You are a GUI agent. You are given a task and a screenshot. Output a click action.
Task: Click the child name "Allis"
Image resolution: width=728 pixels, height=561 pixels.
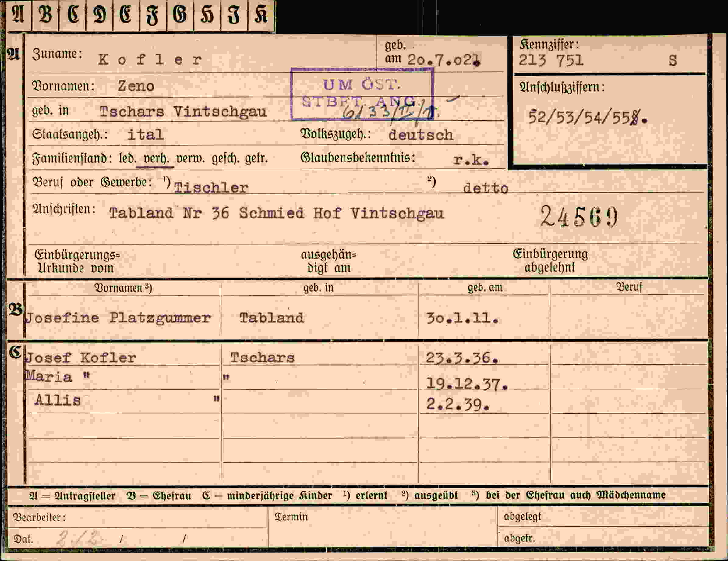(58, 400)
